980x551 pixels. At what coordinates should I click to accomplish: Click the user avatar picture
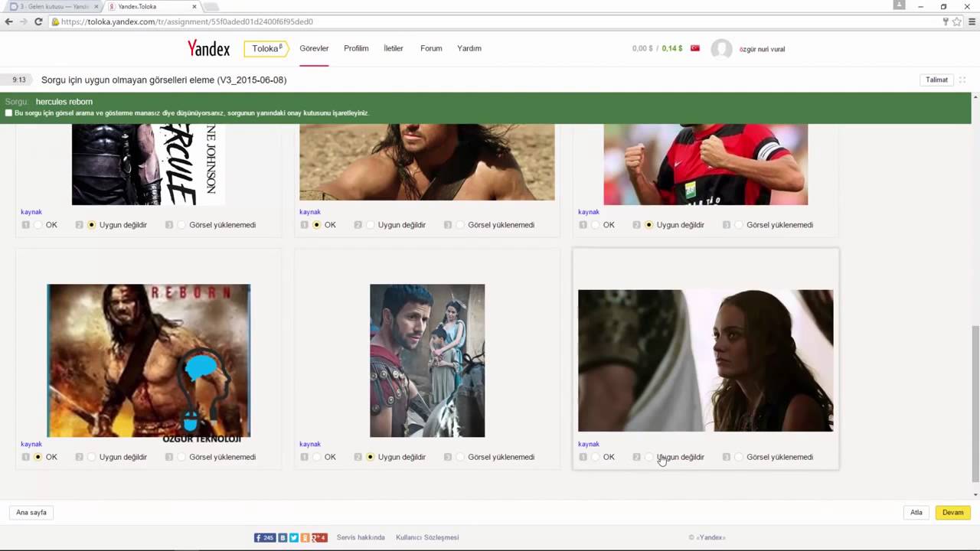click(721, 49)
